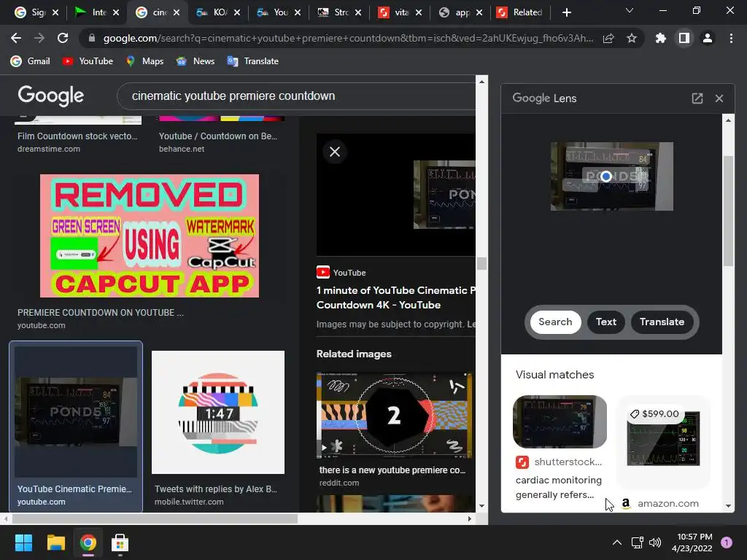Image resolution: width=747 pixels, height=560 pixels.
Task: Open the News bookmark
Action: (x=196, y=61)
